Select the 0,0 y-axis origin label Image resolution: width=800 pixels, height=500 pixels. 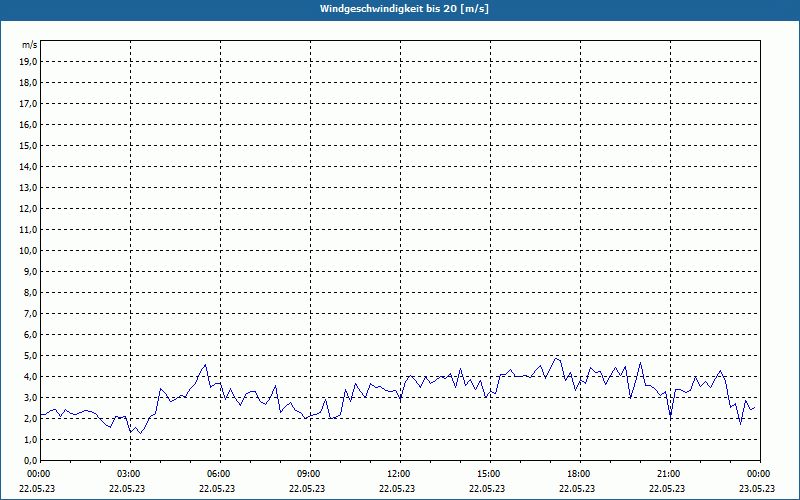pos(30,460)
